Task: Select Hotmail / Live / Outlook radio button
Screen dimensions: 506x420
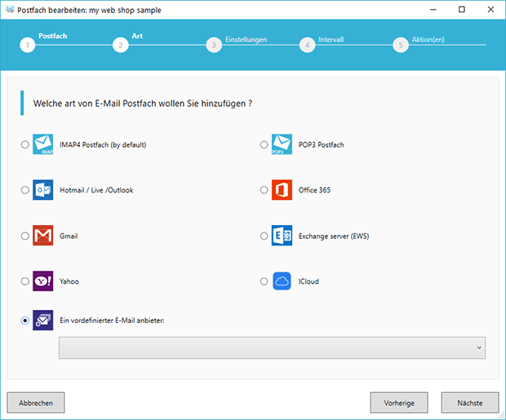Action: click(24, 190)
